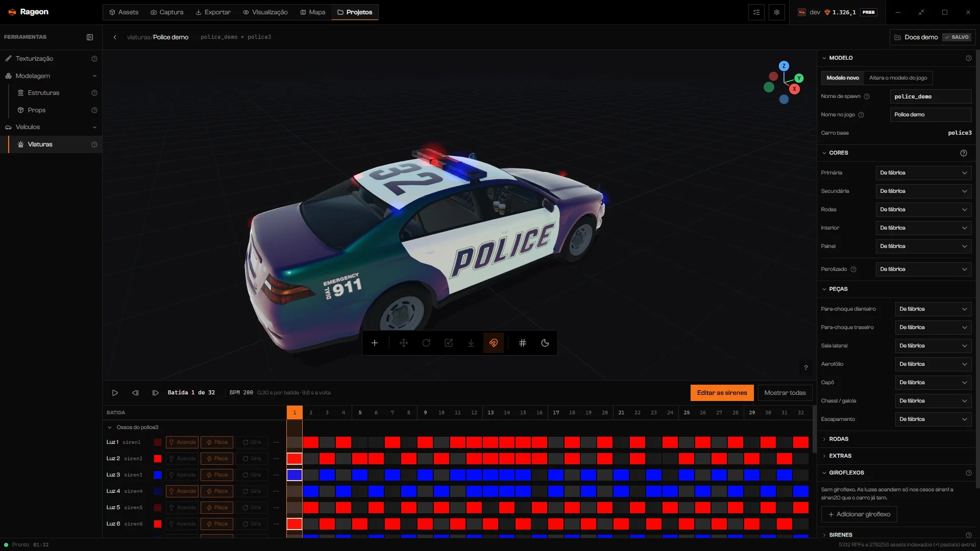
Task: Toggle Acende for Luz 4 siren4
Action: point(182,491)
